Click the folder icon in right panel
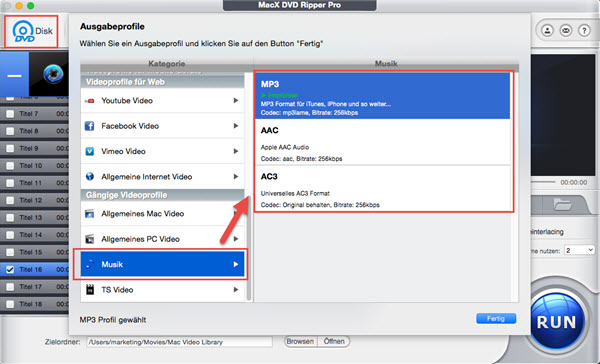Screen dimensions: 600x364 click(x=562, y=205)
